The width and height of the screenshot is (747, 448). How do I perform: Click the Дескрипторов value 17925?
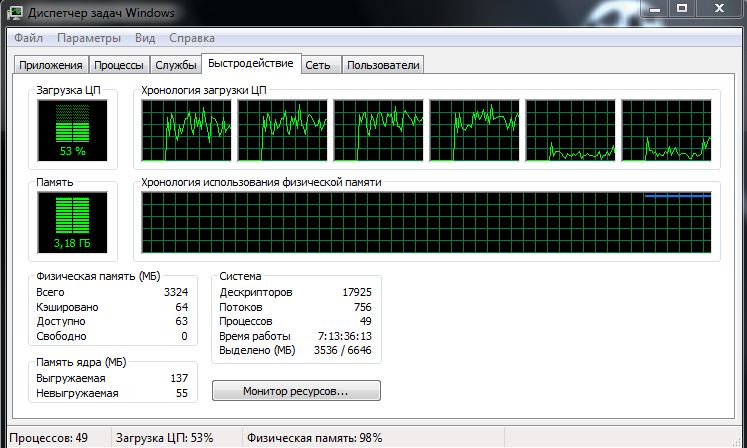[357, 292]
